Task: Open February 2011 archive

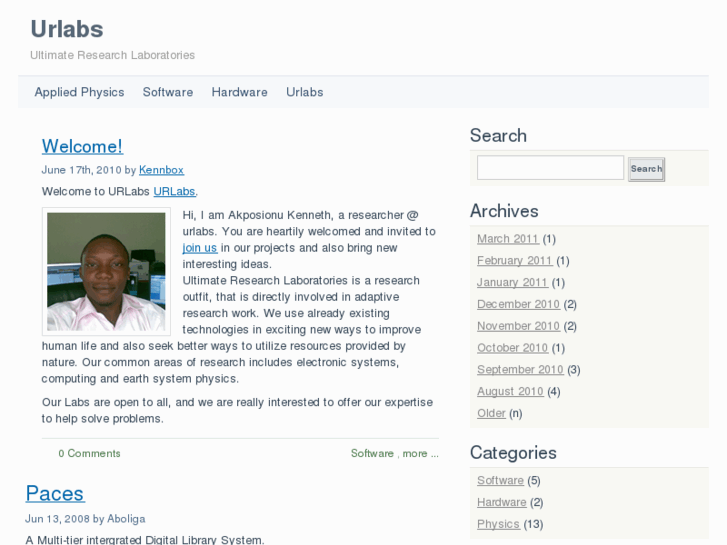Action: pyautogui.click(x=515, y=261)
